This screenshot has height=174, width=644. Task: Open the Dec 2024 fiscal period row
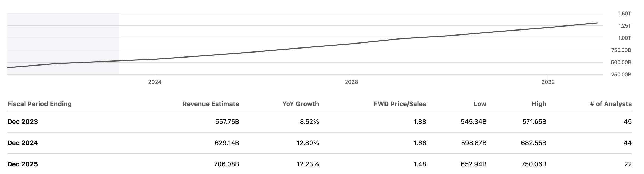pos(23,143)
